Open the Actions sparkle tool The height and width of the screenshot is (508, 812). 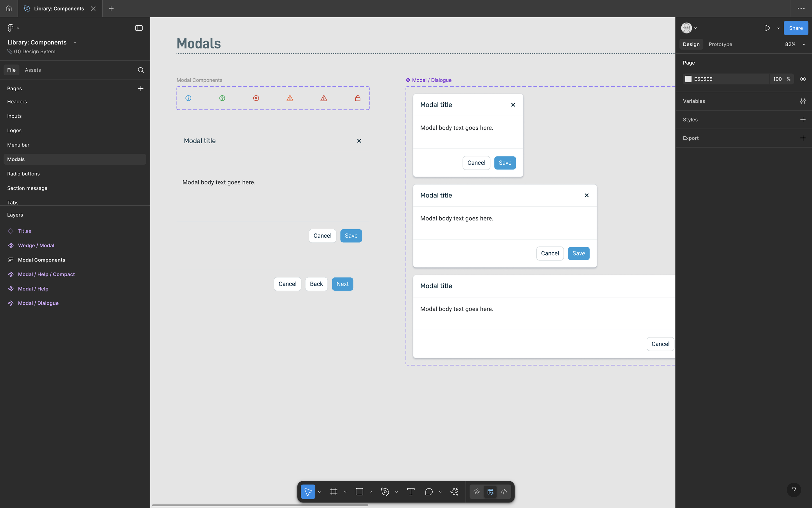click(x=454, y=492)
